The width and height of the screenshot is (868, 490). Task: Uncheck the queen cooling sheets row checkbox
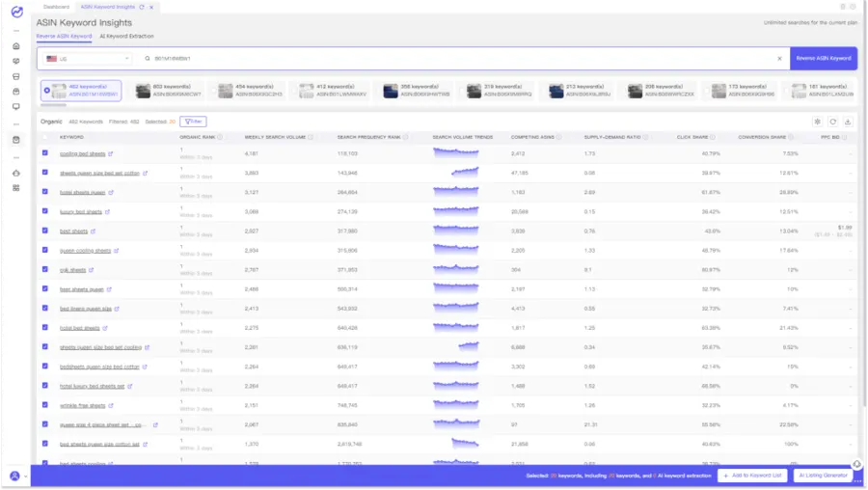tap(45, 250)
